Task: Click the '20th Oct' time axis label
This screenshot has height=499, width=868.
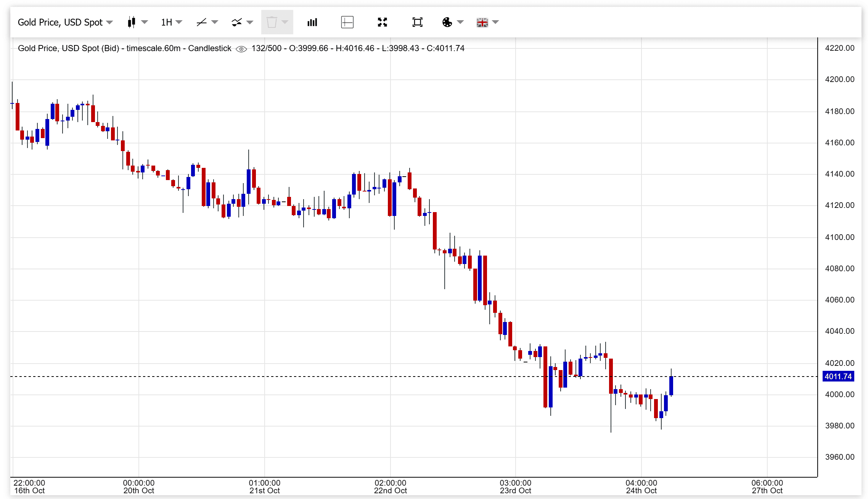Action: [139, 491]
